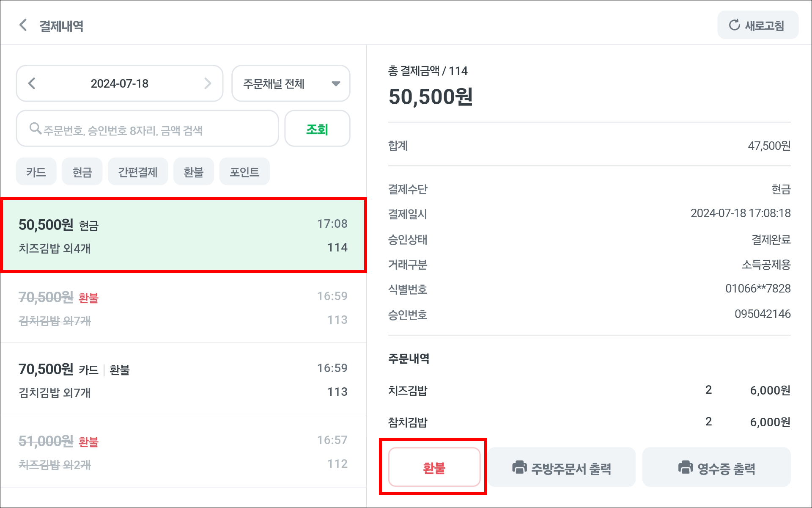Toggle the 카드 payment filter
This screenshot has height=508, width=812.
click(36, 172)
